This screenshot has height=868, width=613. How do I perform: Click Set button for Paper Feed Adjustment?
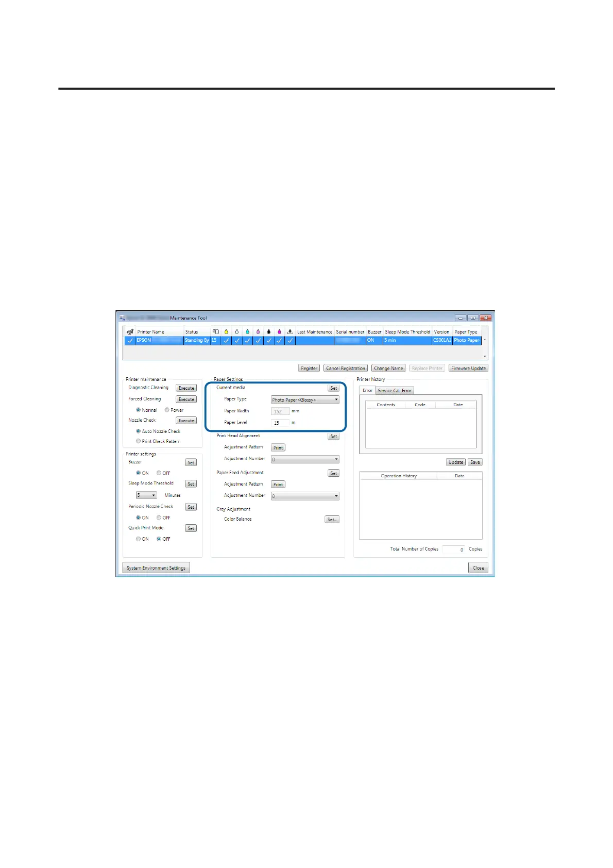tap(334, 473)
